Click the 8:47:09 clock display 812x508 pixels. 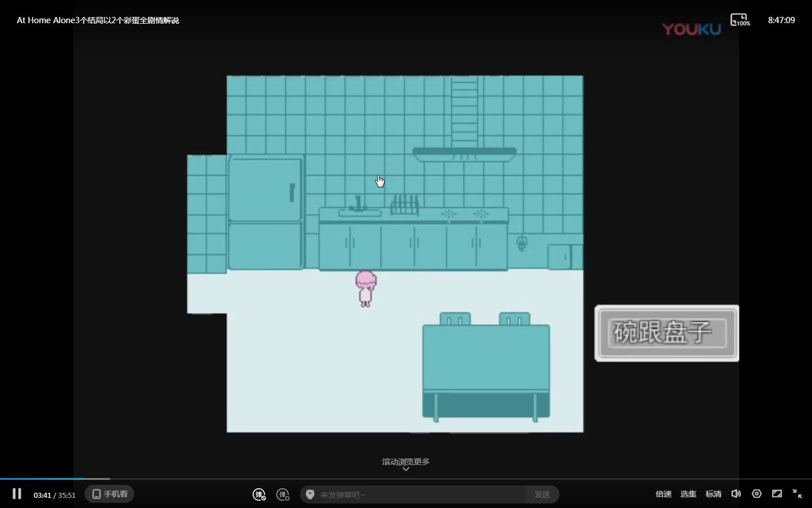(782, 20)
